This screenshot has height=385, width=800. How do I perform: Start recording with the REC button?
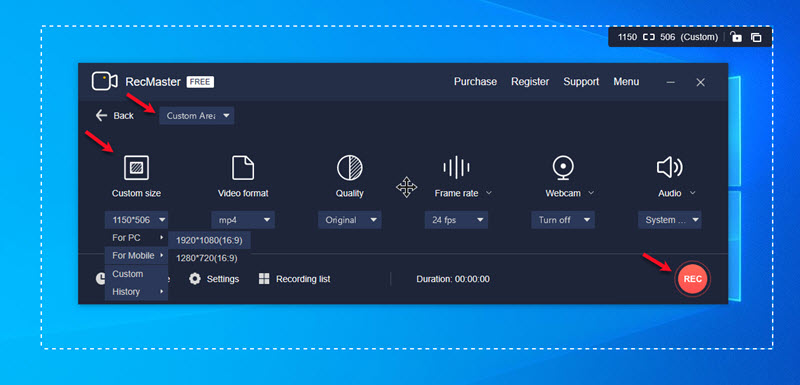(x=692, y=279)
